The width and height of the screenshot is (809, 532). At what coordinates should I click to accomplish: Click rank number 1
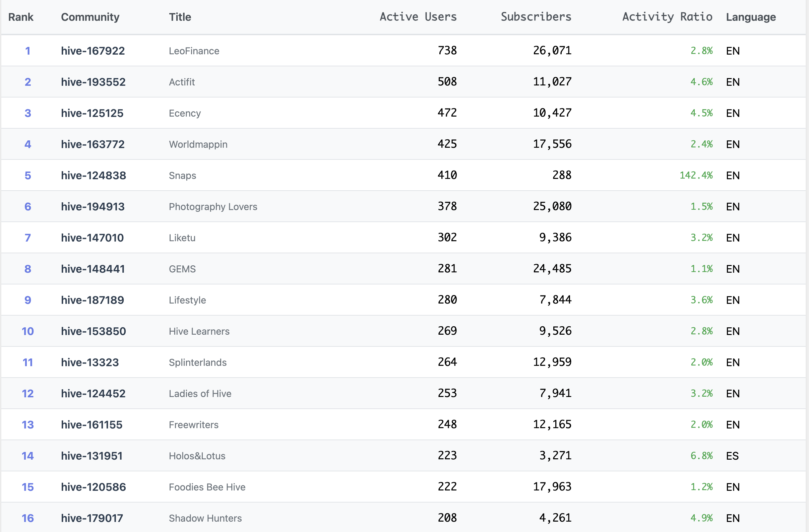tap(28, 51)
